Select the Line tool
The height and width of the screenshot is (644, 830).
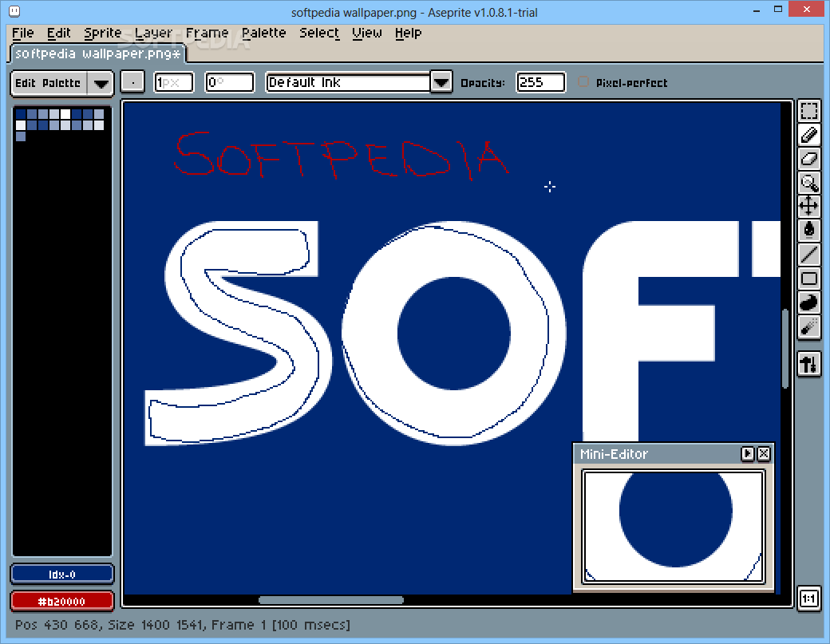click(x=808, y=254)
